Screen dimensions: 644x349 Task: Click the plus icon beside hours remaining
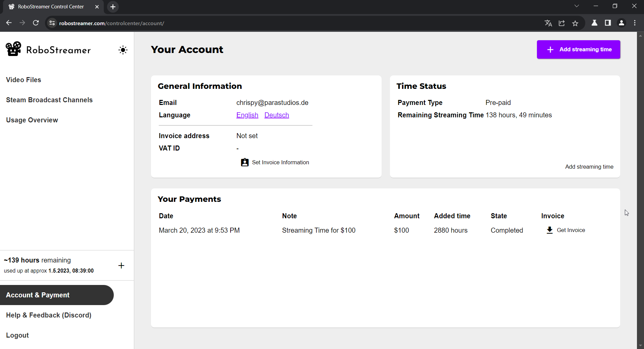(x=121, y=266)
